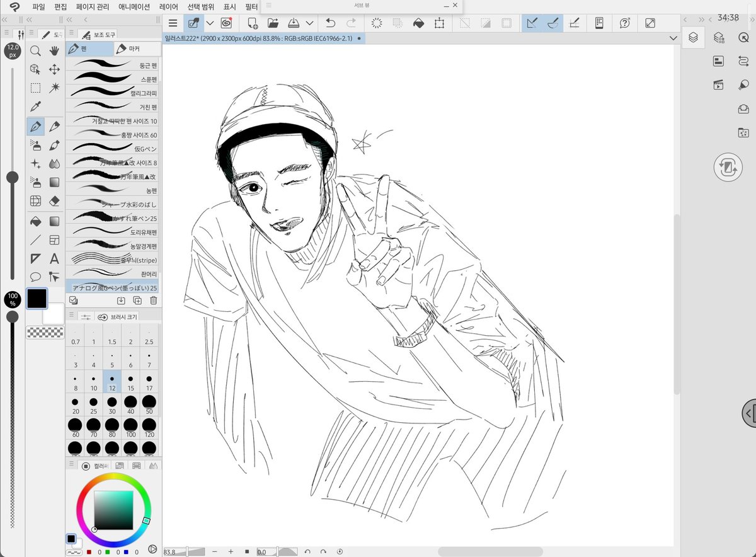Click the New document icon

(x=253, y=23)
